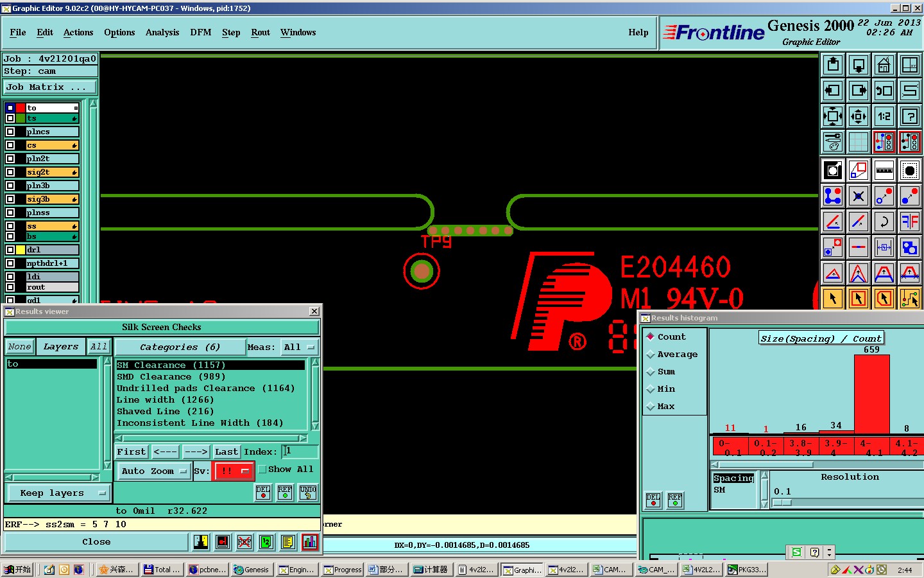This screenshot has width=924, height=578.
Task: Enable the Show All checkbox
Action: [x=262, y=469]
